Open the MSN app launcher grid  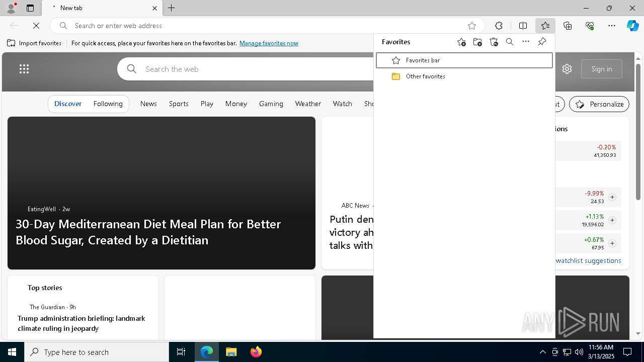click(24, 69)
